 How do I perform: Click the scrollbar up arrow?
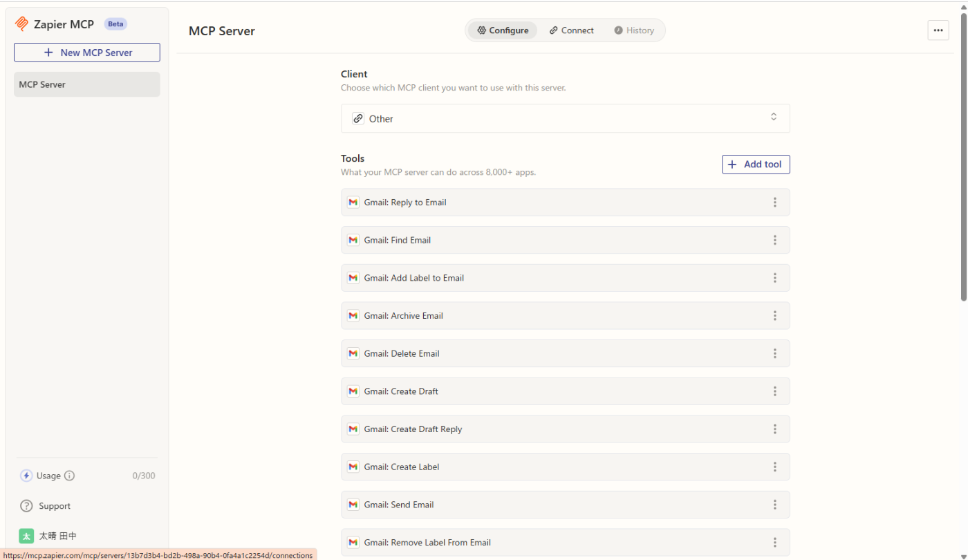(963, 7)
